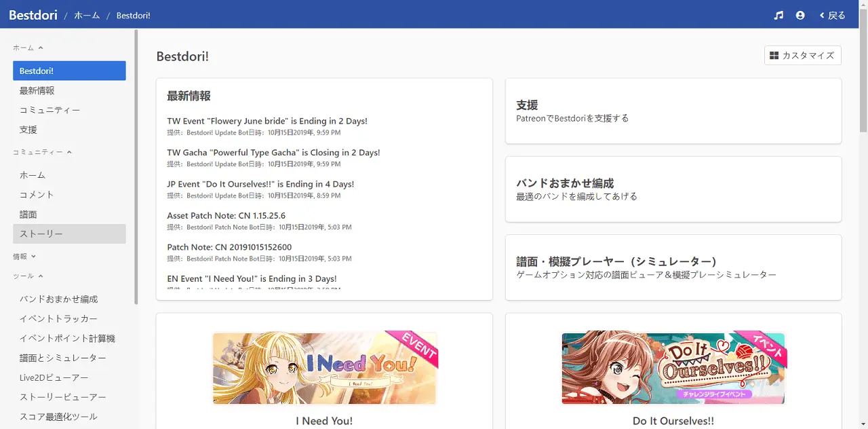
Task: Open the カスタマイズ customize button
Action: pyautogui.click(x=802, y=56)
